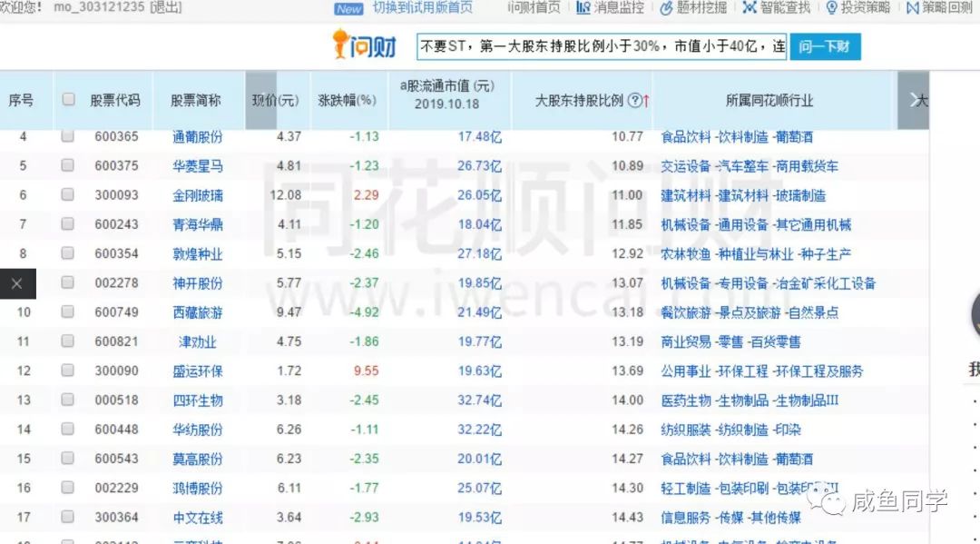980x544 pixels.
Task: Check the box for 300093 金刚玻璃
Action: point(67,194)
